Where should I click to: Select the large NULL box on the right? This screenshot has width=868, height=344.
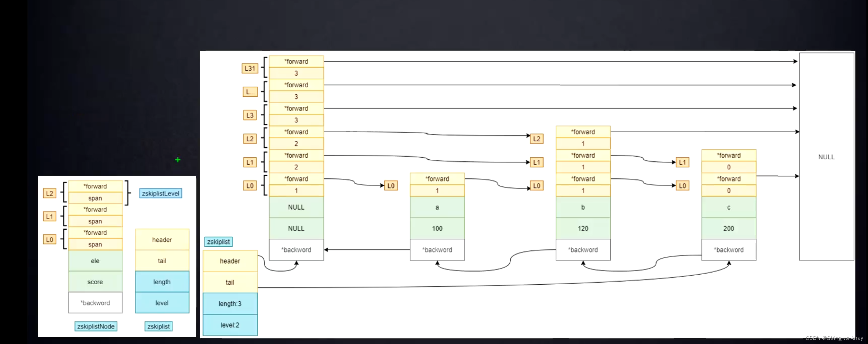pyautogui.click(x=826, y=156)
